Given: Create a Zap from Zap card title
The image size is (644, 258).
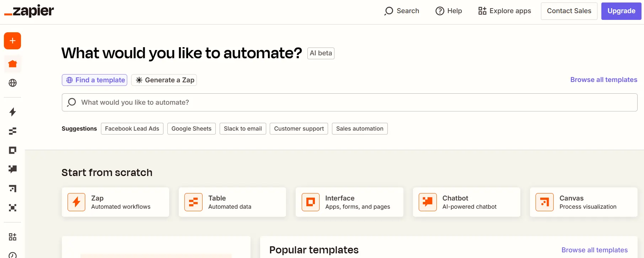Looking at the screenshot, I should pyautogui.click(x=97, y=198).
